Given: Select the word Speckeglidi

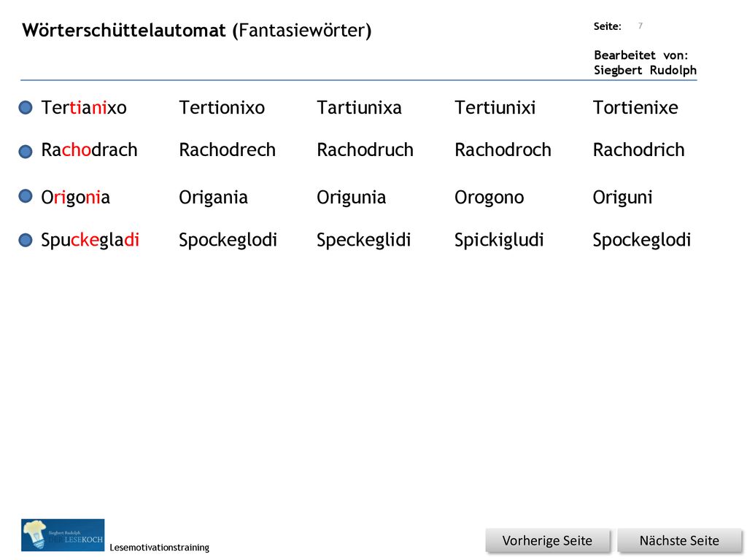Looking at the screenshot, I should (x=363, y=240).
